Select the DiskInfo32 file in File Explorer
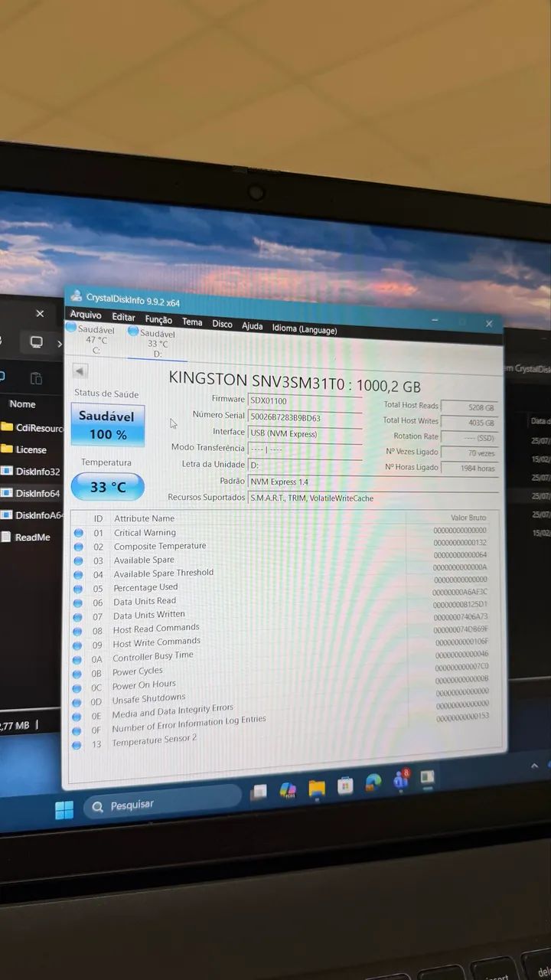 click(x=31, y=472)
